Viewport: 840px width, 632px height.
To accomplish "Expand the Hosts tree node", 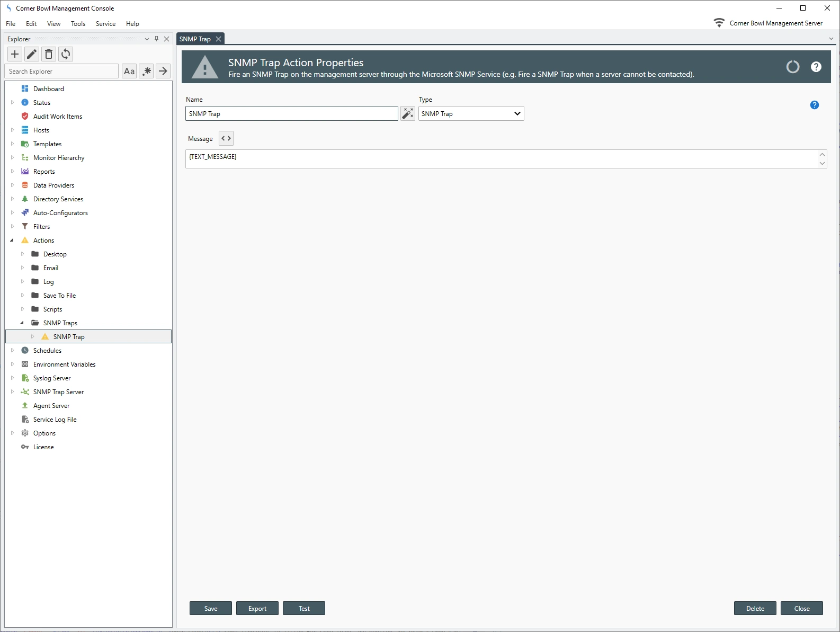I will pyautogui.click(x=13, y=130).
